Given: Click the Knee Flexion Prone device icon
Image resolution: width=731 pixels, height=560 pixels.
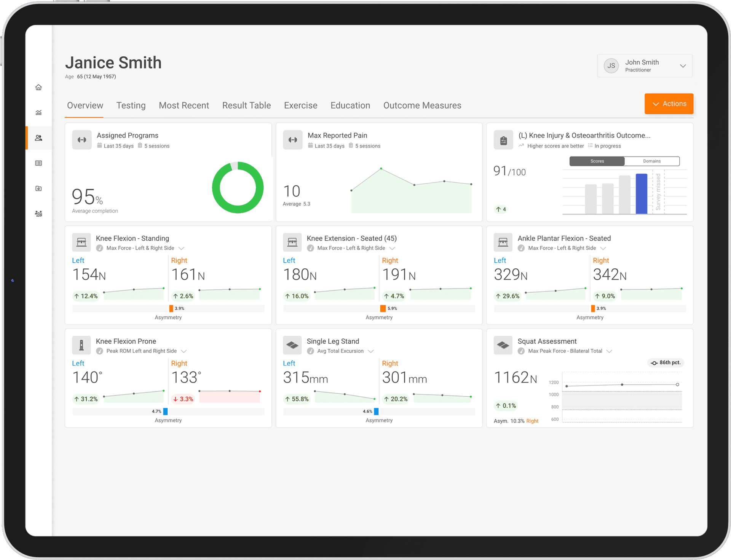Looking at the screenshot, I should pyautogui.click(x=81, y=345).
